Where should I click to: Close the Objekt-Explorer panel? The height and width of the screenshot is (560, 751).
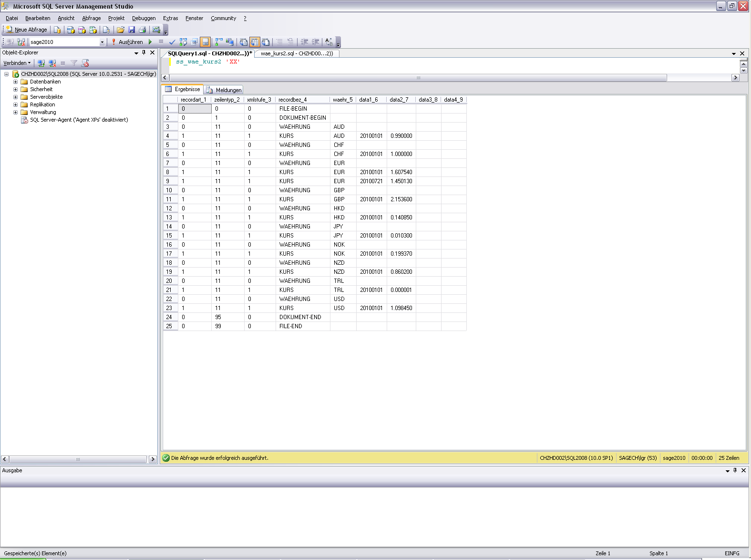click(153, 52)
